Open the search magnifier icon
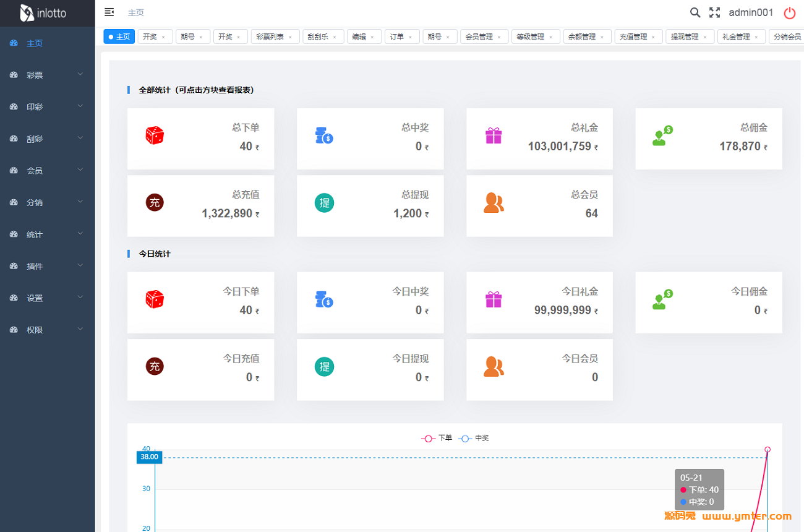This screenshot has height=532, width=804. click(695, 12)
